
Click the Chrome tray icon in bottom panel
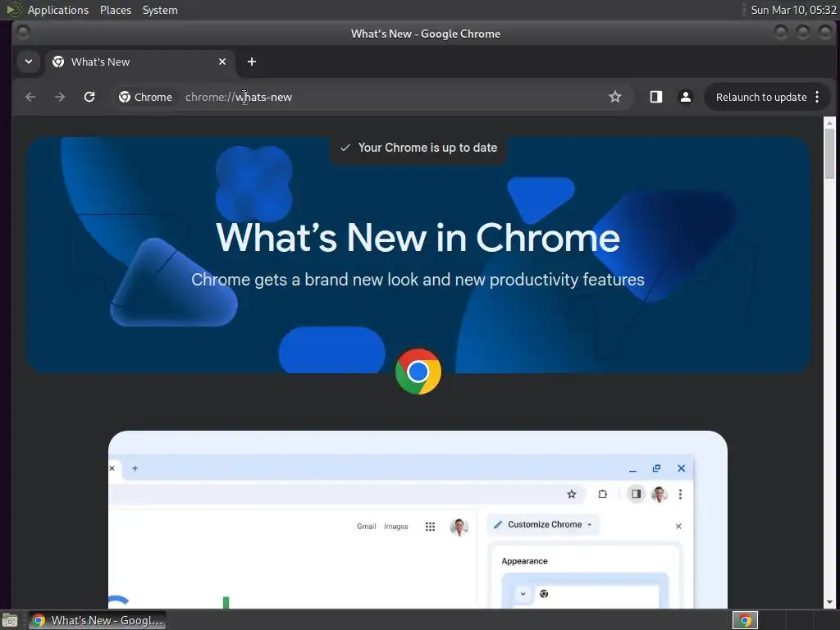(x=745, y=620)
